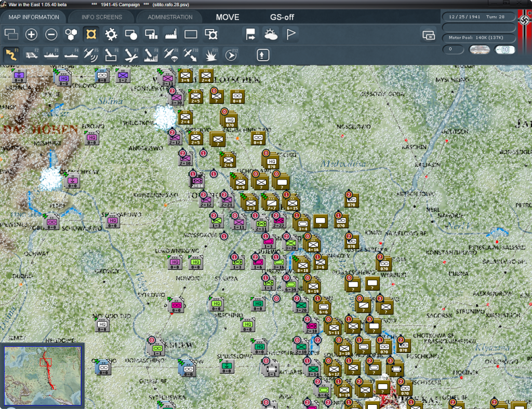Screen dimensions: 532x409
Task: Click the MOVE mode label
Action: point(228,17)
